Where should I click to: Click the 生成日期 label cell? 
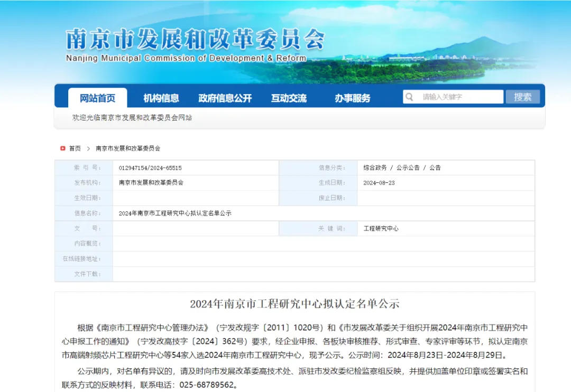(x=318, y=183)
